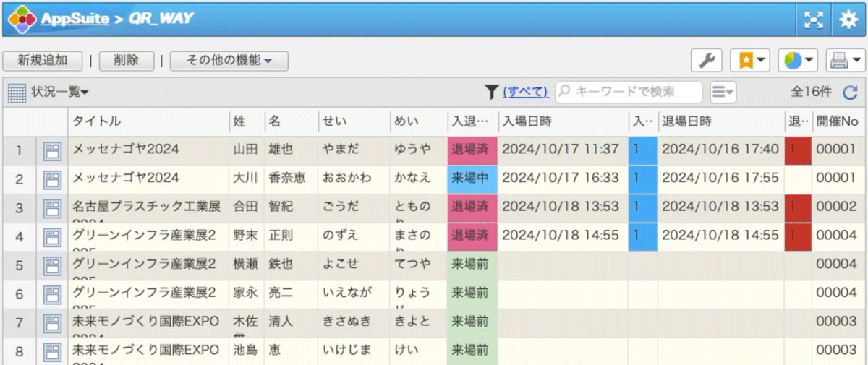Open record detail icon for row 8
Image resolution: width=868 pixels, height=365 pixels.
pos(52,351)
